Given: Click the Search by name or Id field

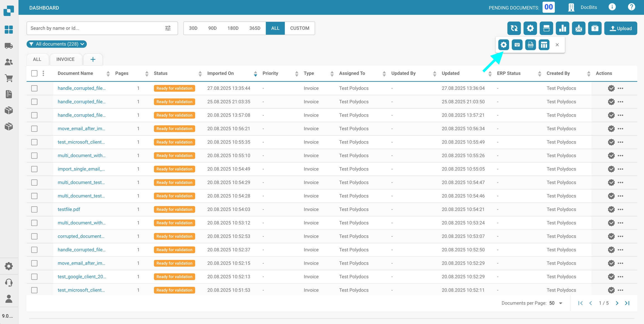Looking at the screenshot, I should pos(95,28).
